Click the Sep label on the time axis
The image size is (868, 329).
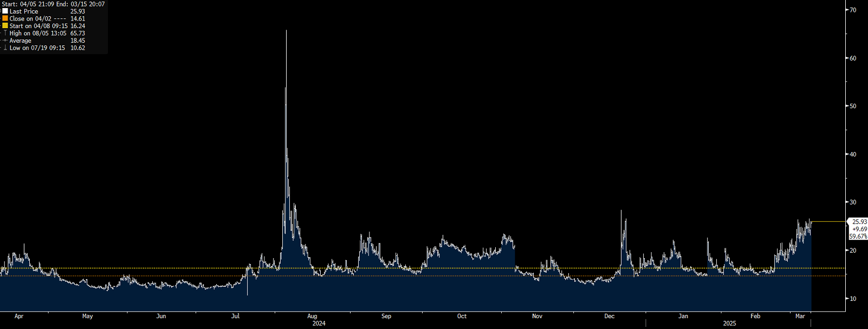click(x=386, y=316)
